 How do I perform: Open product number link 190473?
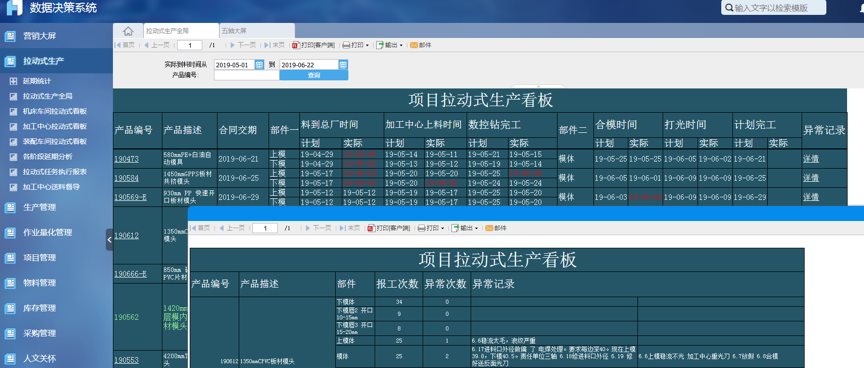[126, 159]
